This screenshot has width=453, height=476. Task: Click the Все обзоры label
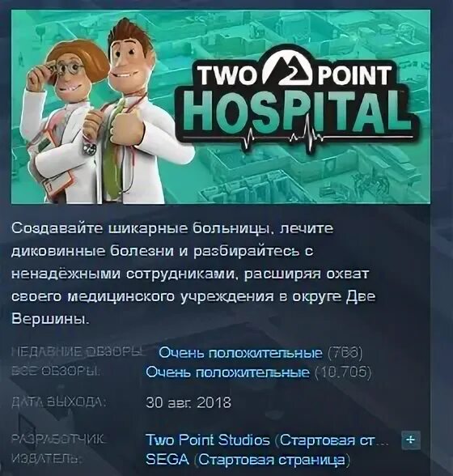[56, 372]
